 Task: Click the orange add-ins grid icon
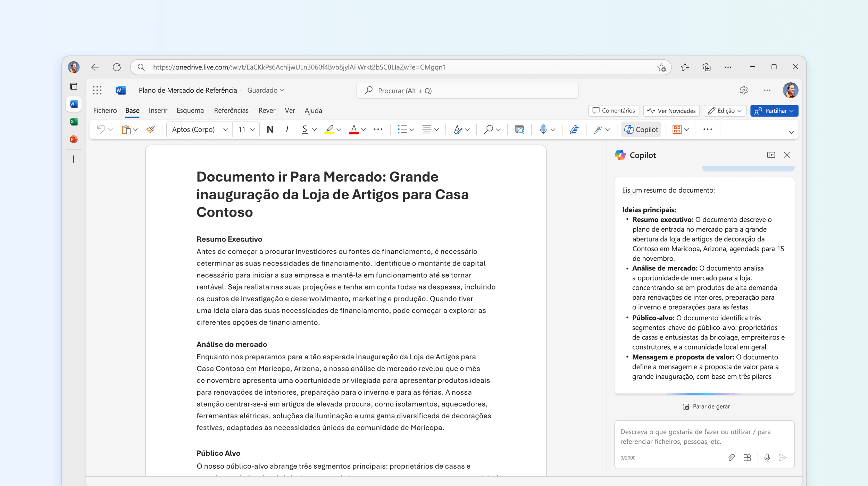click(677, 129)
